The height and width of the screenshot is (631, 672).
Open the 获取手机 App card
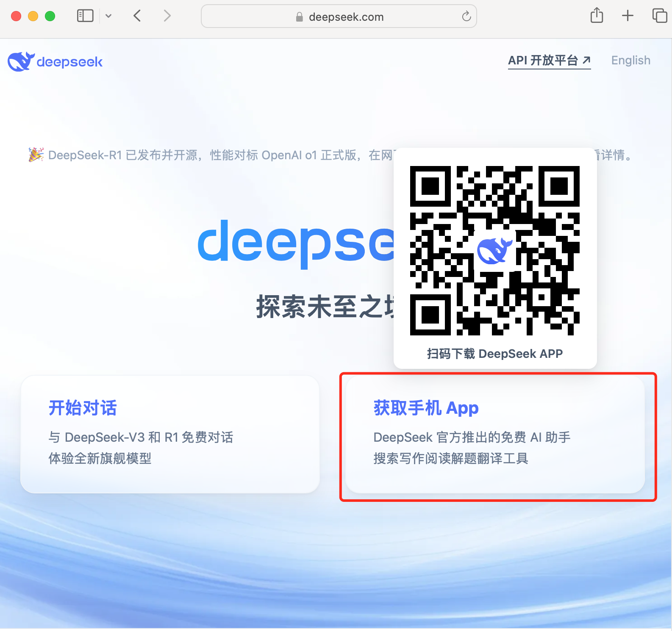pyautogui.click(x=495, y=434)
